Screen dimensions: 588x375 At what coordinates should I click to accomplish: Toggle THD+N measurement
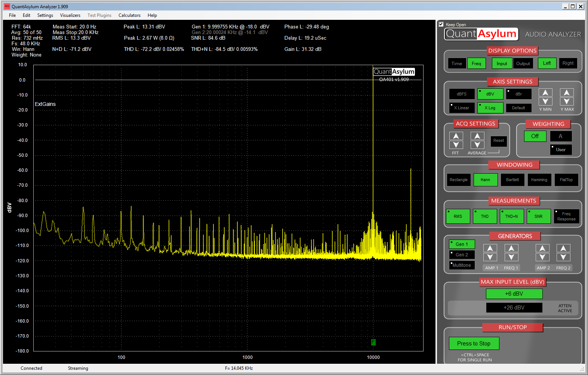click(512, 216)
